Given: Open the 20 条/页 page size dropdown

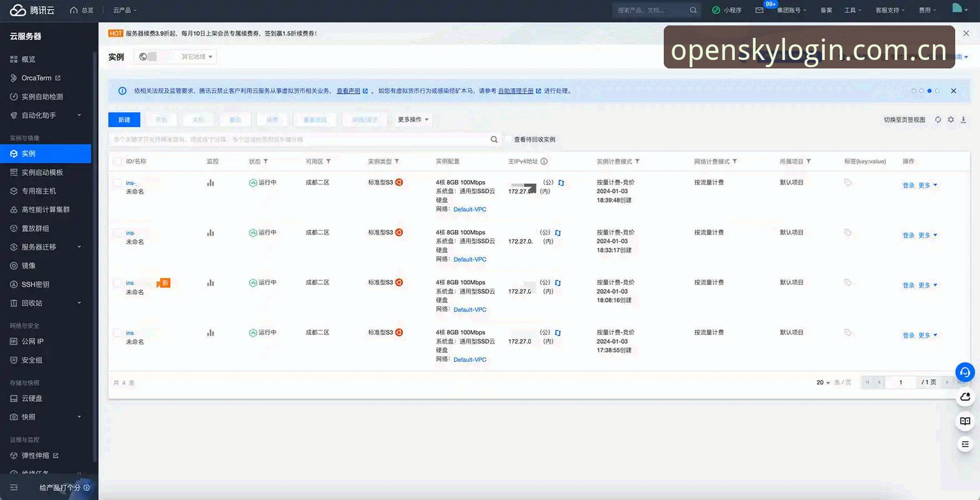Looking at the screenshot, I should (824, 383).
